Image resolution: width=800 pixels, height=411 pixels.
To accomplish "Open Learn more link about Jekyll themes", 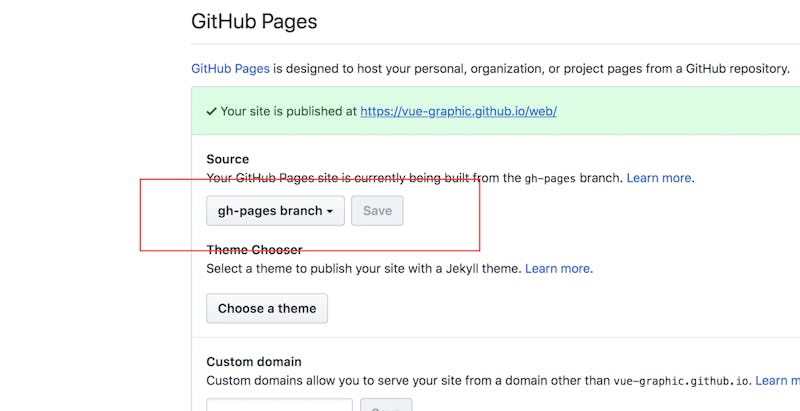I will [x=557, y=268].
